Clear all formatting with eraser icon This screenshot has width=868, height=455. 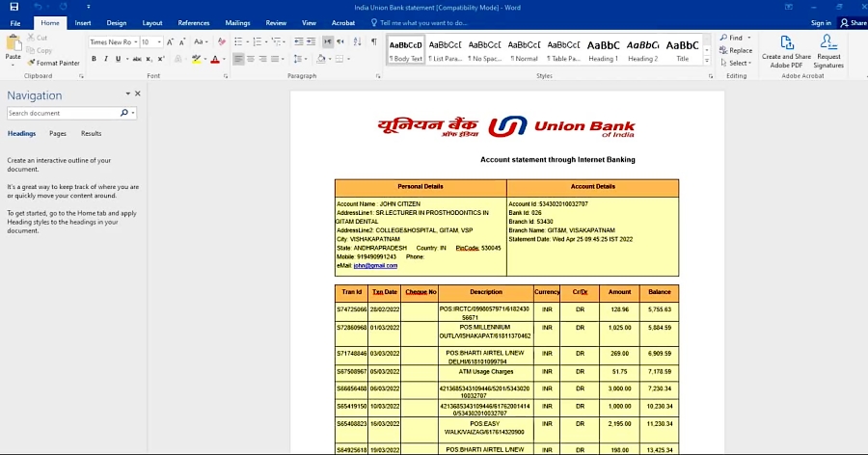[222, 42]
